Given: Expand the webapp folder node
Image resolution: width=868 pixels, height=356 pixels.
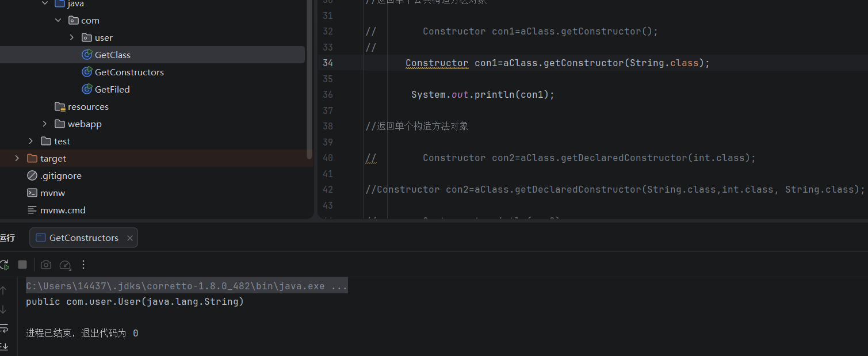Looking at the screenshot, I should click(45, 124).
